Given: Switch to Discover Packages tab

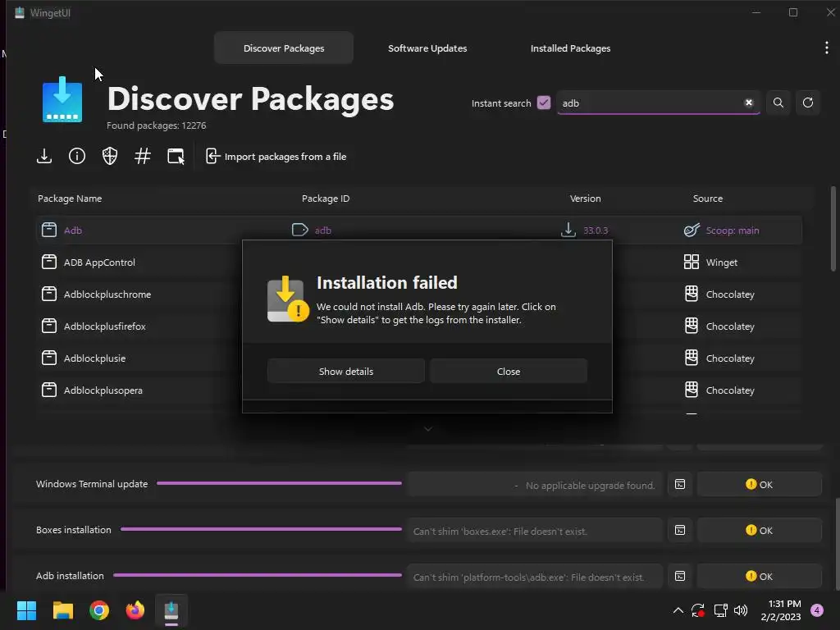Looking at the screenshot, I should (x=284, y=48).
